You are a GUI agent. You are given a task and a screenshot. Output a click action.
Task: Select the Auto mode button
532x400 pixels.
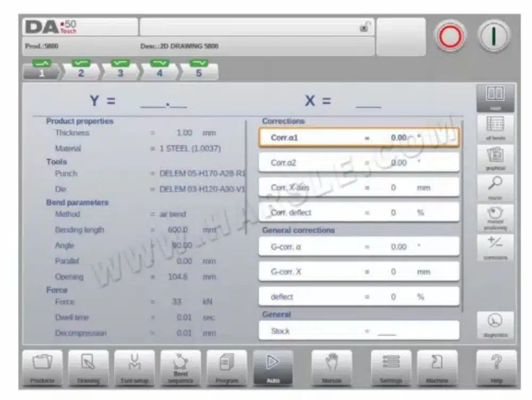[x=273, y=368]
